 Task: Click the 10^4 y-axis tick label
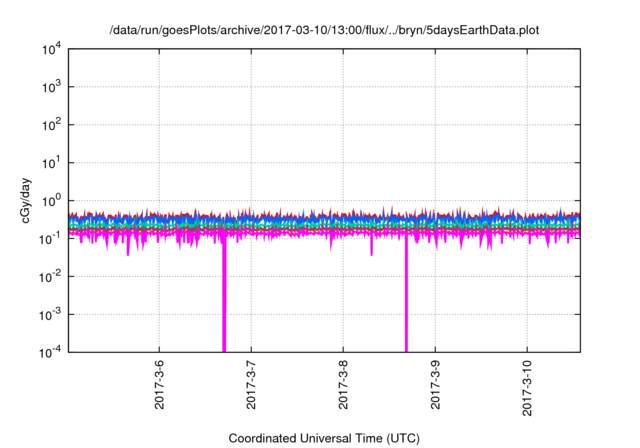pos(51,50)
